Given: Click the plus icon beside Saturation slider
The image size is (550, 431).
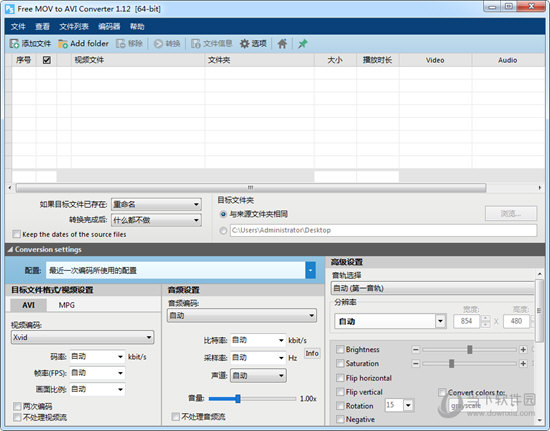Looking at the screenshot, I should (523, 363).
